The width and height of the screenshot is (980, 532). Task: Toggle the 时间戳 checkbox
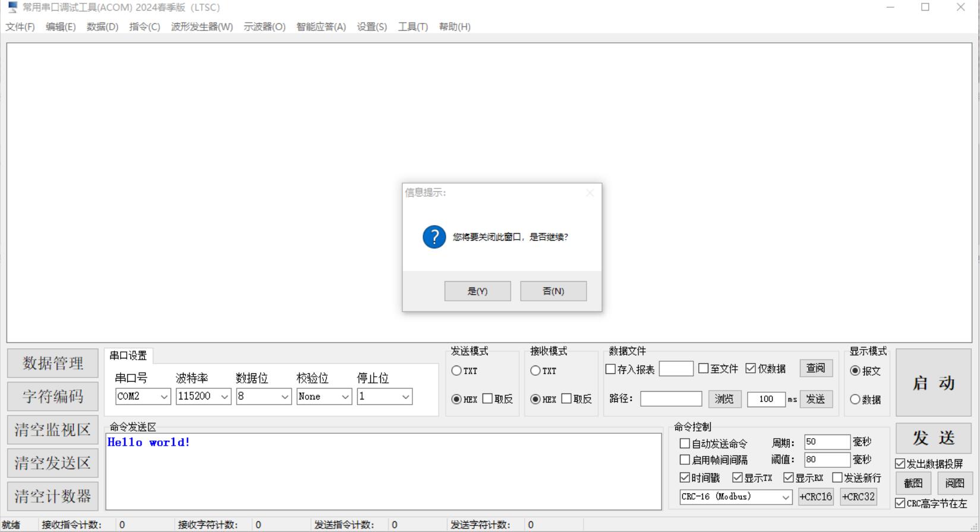pyautogui.click(x=685, y=478)
